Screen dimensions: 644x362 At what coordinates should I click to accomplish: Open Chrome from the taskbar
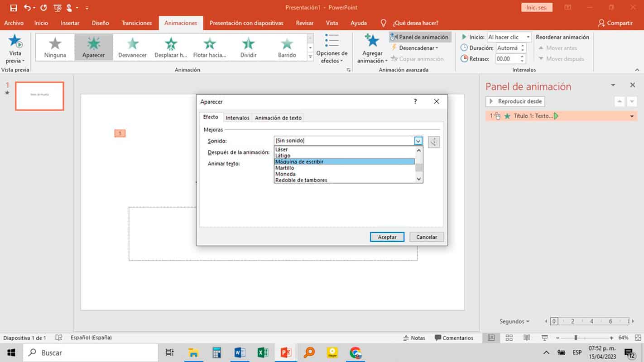(x=356, y=352)
